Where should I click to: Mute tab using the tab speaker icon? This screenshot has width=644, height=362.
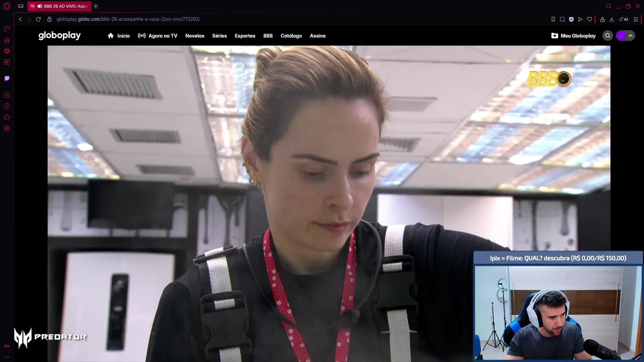pos(40,6)
